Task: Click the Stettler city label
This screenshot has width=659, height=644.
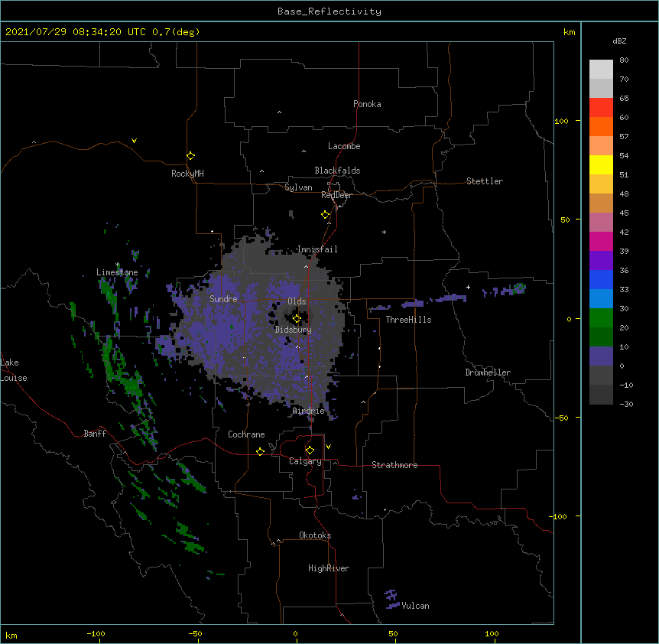Action: [485, 181]
